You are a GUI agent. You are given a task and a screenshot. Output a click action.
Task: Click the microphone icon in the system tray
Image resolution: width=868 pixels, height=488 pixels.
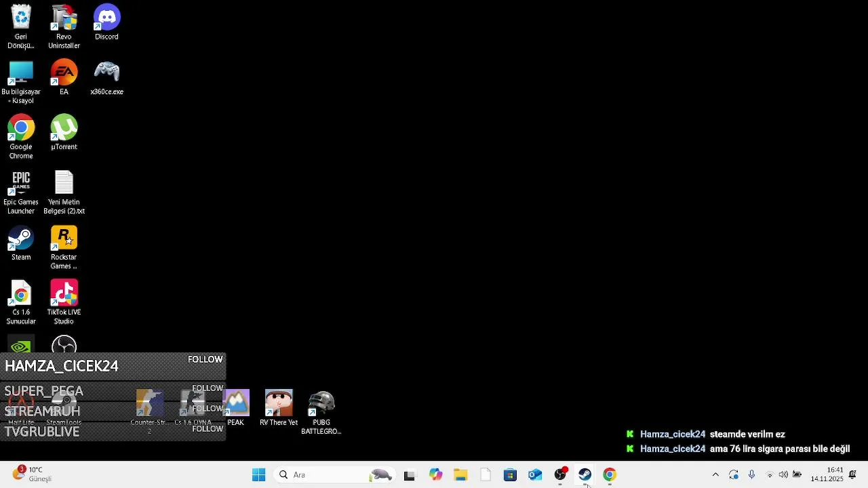coord(751,475)
